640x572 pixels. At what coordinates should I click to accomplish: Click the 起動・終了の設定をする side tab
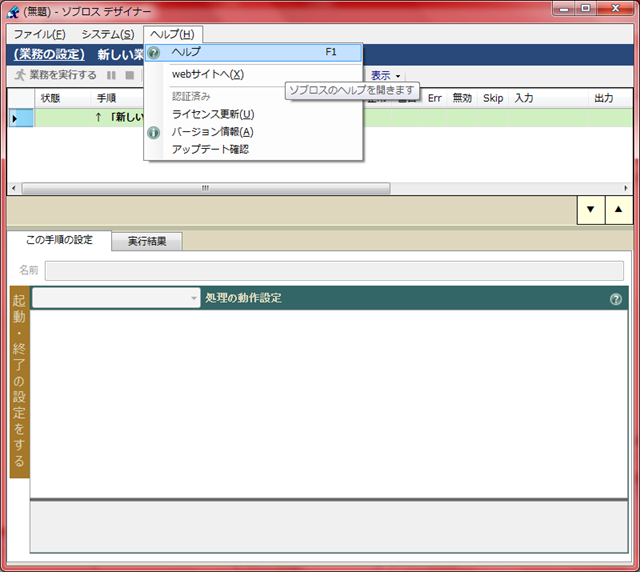(19, 381)
